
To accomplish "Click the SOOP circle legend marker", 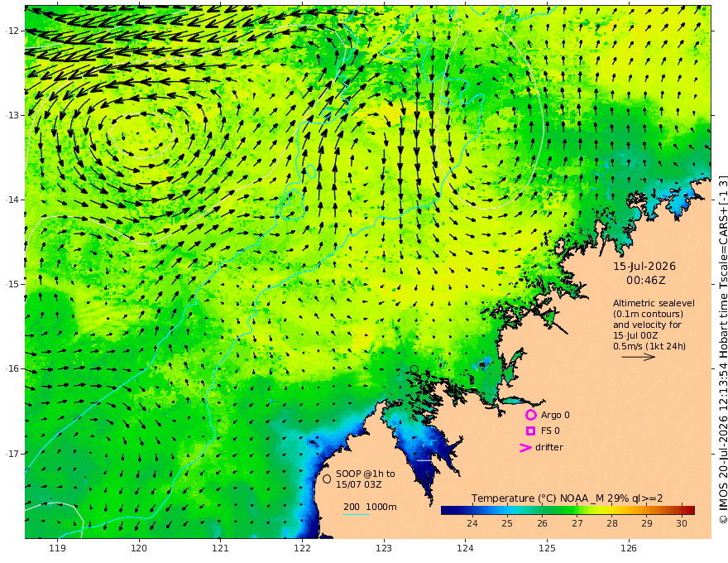I will [x=327, y=479].
